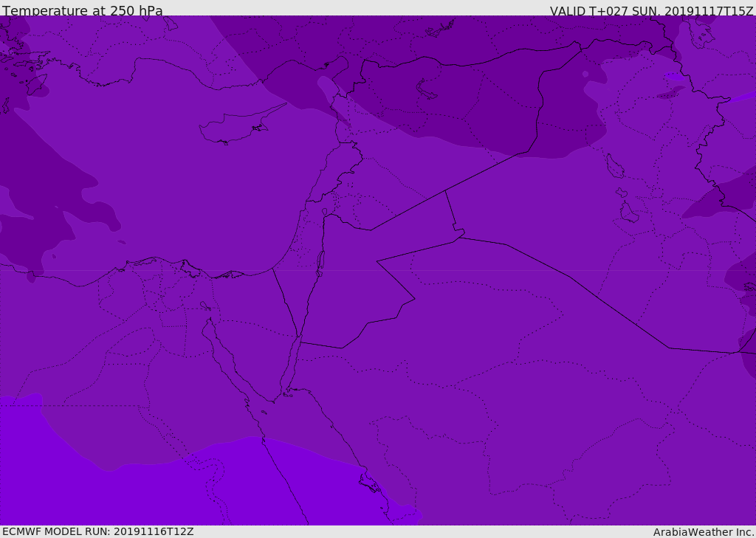Click 'ECMWF MODEL RUN: 20191116T12Z' text
The image size is (756, 538).
(x=98, y=532)
